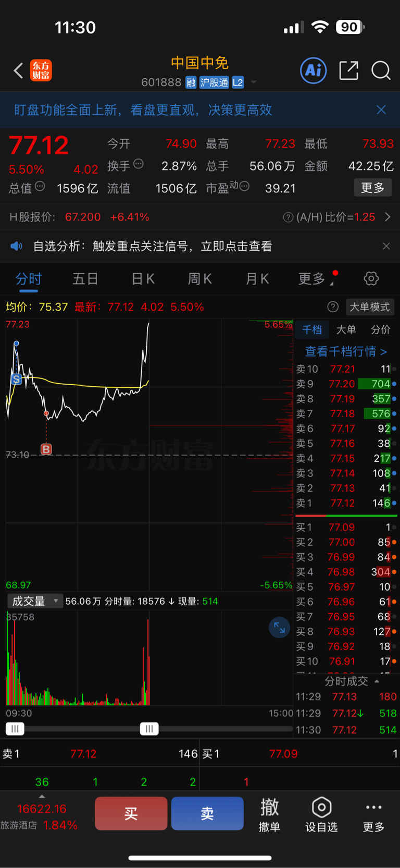Tap the right timeline range handle
This screenshot has width=400, height=868.
[149, 728]
